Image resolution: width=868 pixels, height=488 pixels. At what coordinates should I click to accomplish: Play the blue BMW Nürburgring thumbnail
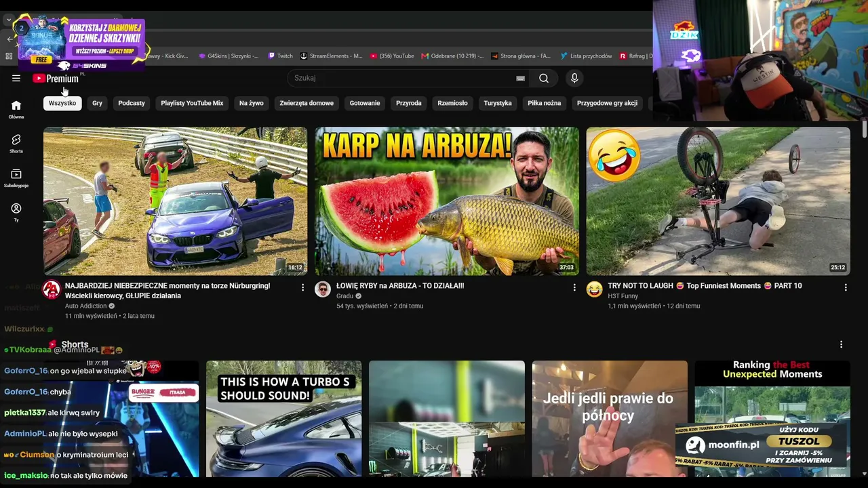[176, 201]
